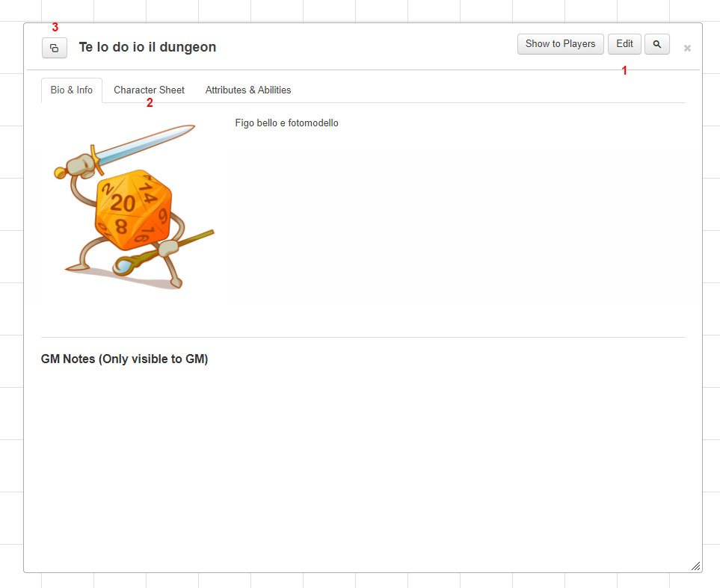720x588 pixels.
Task: Click the red number 2 annotation
Action: 150,103
